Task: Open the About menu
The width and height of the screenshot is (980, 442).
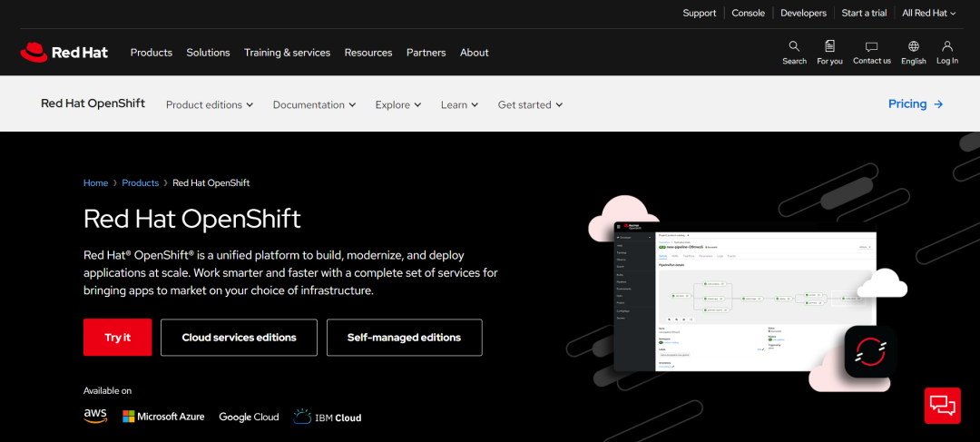Action: tap(475, 53)
